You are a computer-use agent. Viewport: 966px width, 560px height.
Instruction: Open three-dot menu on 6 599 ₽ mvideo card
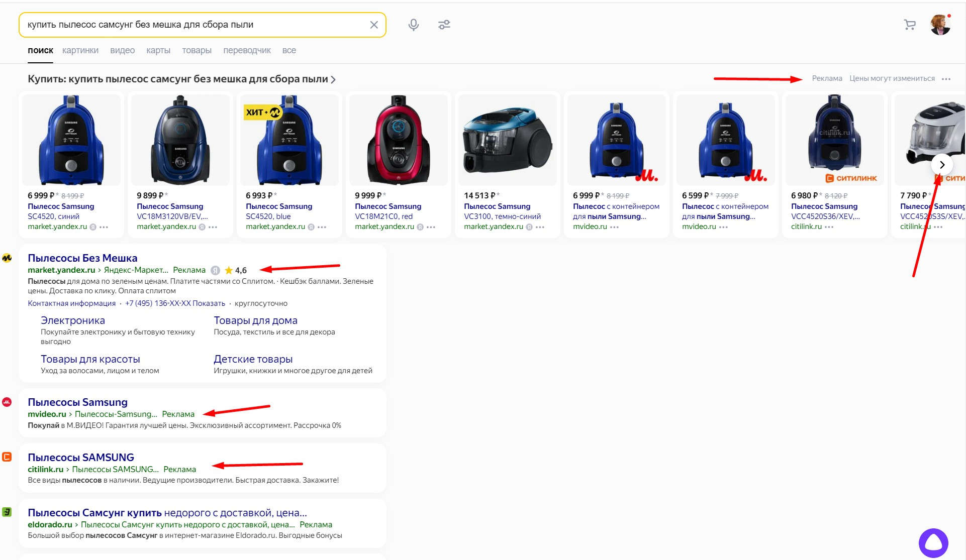[x=723, y=227]
